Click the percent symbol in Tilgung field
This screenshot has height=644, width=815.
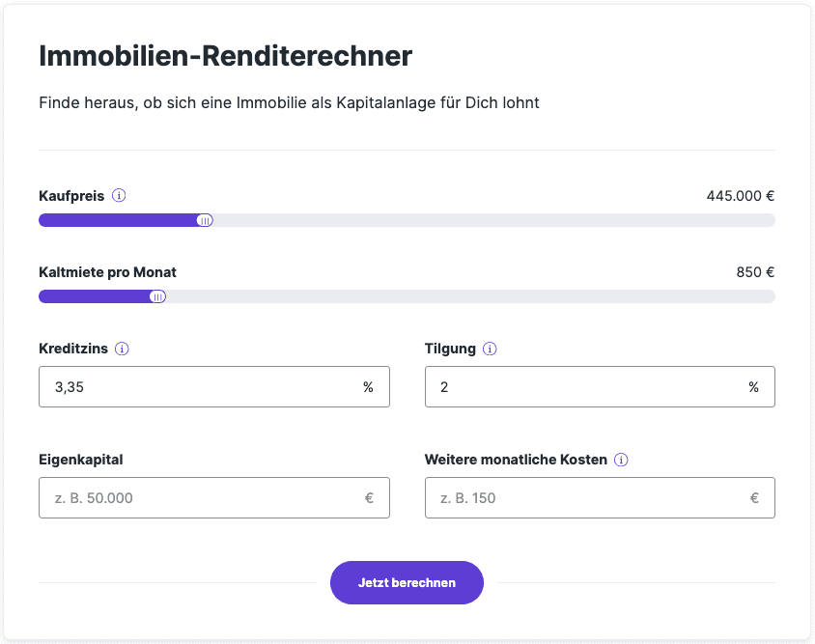pos(753,387)
